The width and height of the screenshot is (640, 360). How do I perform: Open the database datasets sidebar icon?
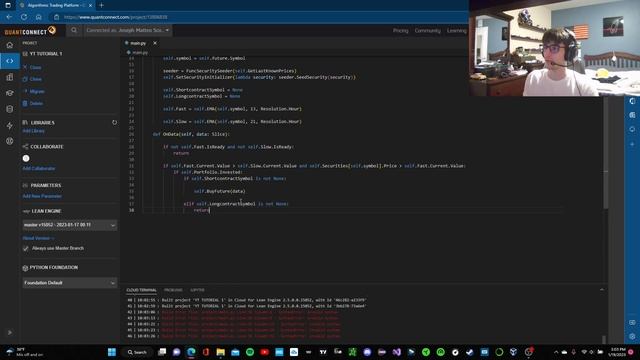click(10, 109)
